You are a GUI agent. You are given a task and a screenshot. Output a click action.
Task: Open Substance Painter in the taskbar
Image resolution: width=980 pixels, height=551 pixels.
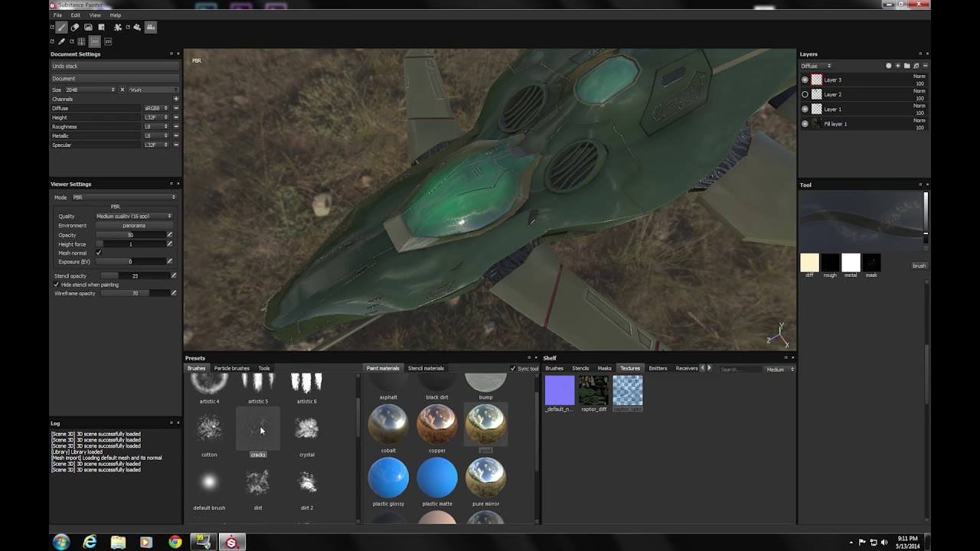(x=232, y=543)
